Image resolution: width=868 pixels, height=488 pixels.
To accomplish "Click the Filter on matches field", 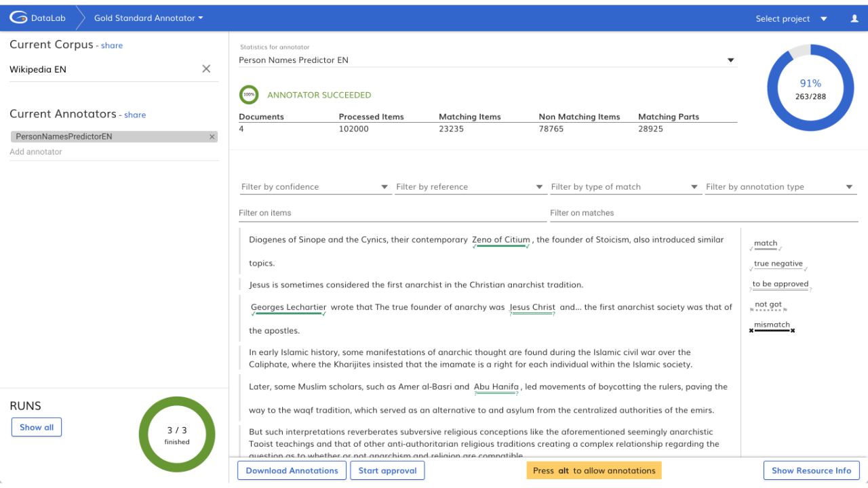I will (x=704, y=213).
